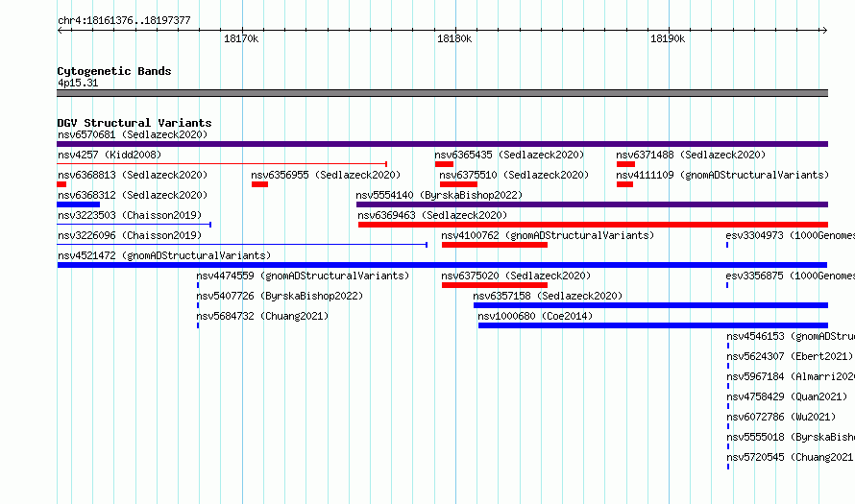855x504 pixels.
Task: Open nsv3226096 (Chaisson2019) variant label
Action: (130, 235)
